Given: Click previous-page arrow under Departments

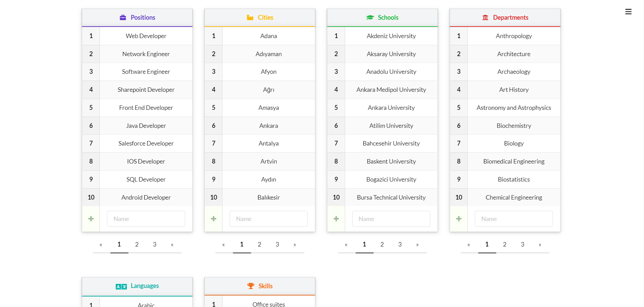Looking at the screenshot, I should pos(469,244).
